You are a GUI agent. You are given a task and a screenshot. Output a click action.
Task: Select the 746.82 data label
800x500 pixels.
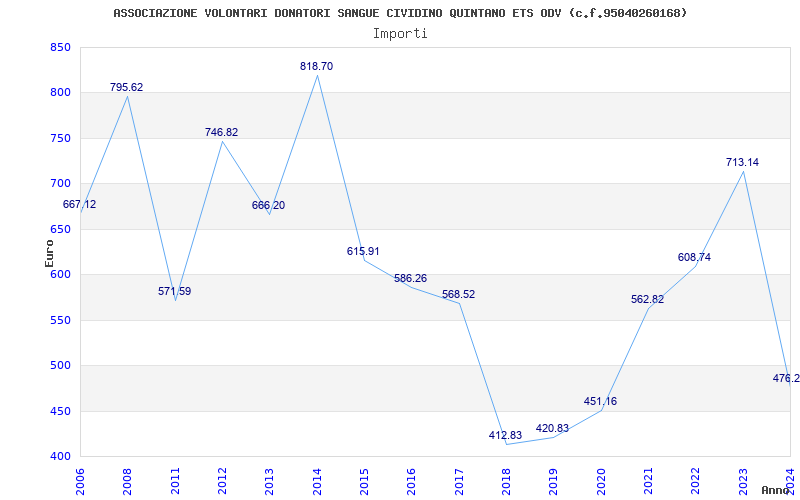pyautogui.click(x=221, y=132)
